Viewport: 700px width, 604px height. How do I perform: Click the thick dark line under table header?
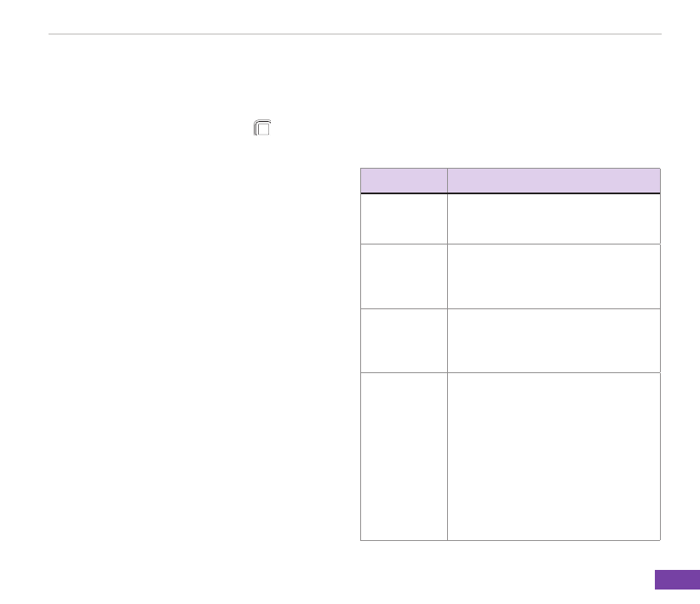point(510,193)
